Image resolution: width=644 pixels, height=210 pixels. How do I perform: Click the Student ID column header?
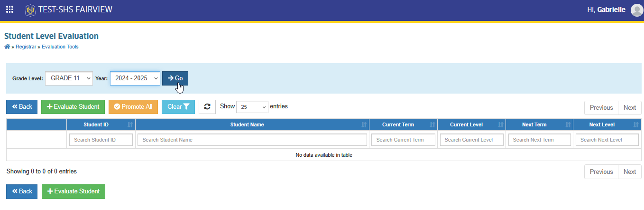(x=101, y=124)
